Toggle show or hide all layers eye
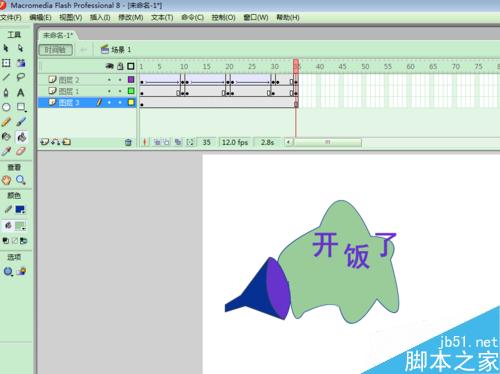This screenshot has height=374, width=500. point(109,66)
